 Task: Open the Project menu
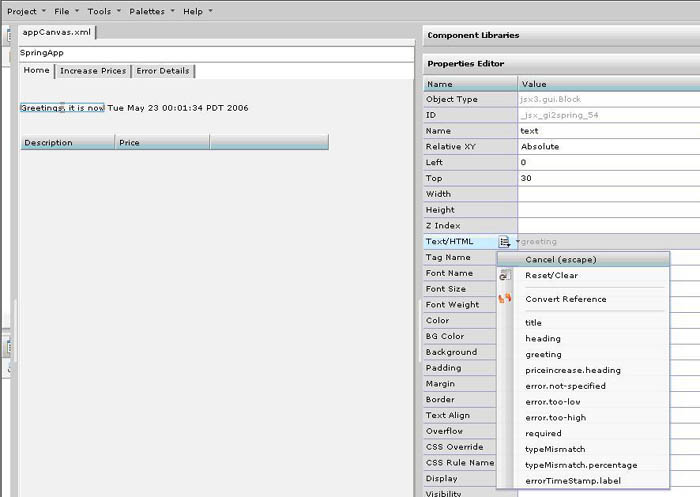tap(27, 11)
